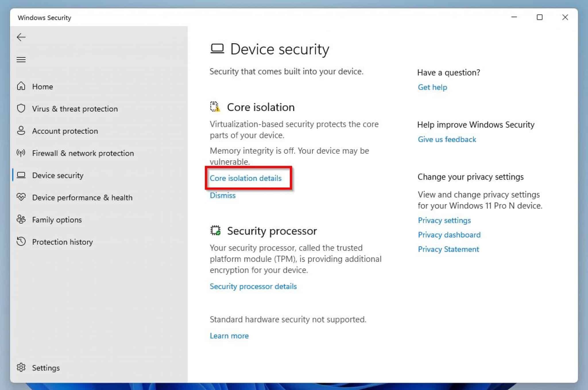View the Privacy Statement
Screen dimensions: 588x390
[448, 249]
